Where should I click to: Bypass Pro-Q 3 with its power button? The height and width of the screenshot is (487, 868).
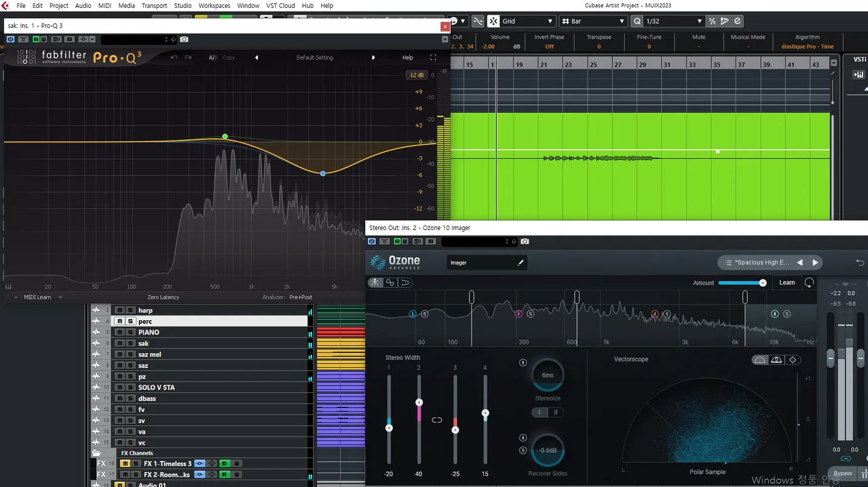pyautogui.click(x=10, y=39)
